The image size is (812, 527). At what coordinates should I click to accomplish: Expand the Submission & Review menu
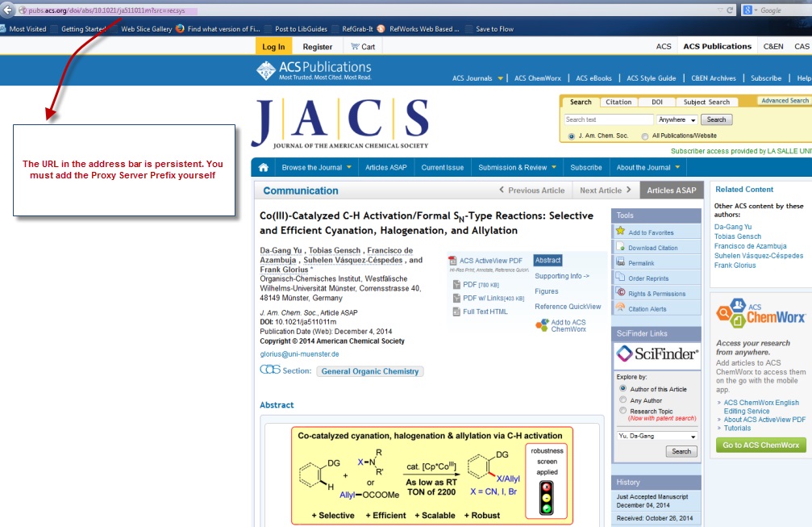coord(518,167)
